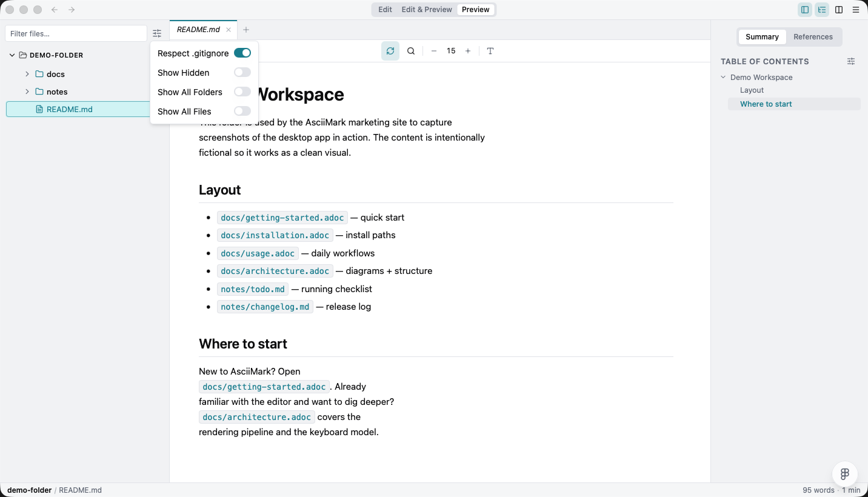Click docs/usage.adoc code item

(258, 253)
